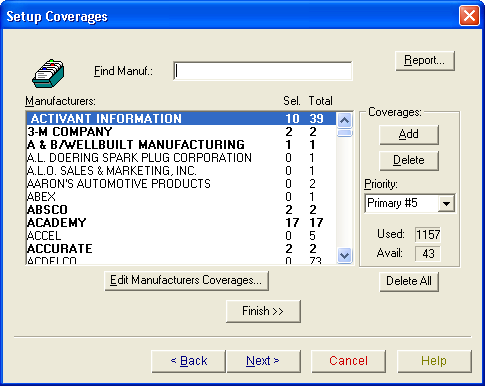Go to the previous step with < Back
Viewport: 485px width, 386px height.
pyautogui.click(x=188, y=361)
